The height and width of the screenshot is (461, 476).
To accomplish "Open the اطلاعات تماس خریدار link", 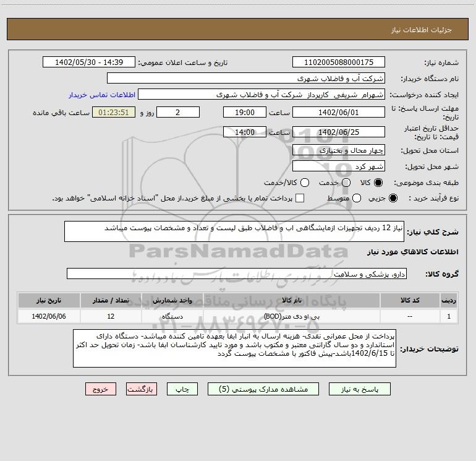I will pyautogui.click(x=102, y=95).
